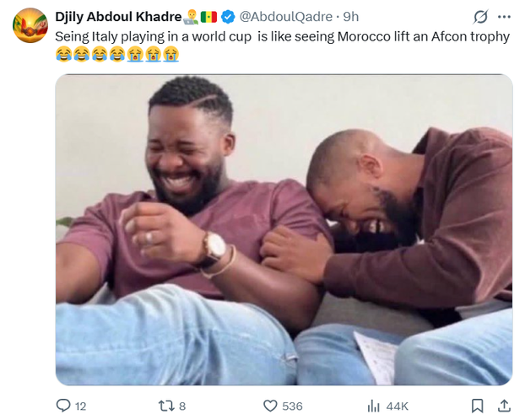
Task: Click the blue verified badge
Action: click(x=228, y=17)
